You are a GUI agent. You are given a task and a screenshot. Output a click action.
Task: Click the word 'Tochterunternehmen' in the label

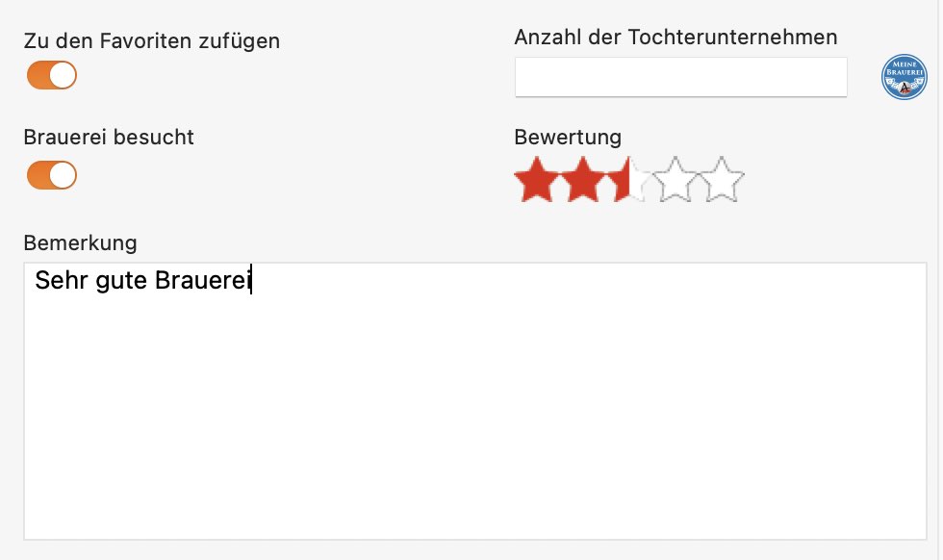coord(732,38)
